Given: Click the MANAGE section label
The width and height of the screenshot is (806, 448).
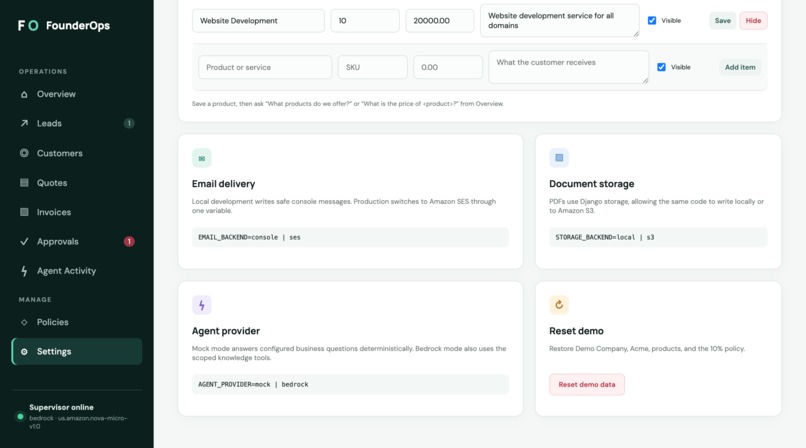Looking at the screenshot, I should (35, 300).
